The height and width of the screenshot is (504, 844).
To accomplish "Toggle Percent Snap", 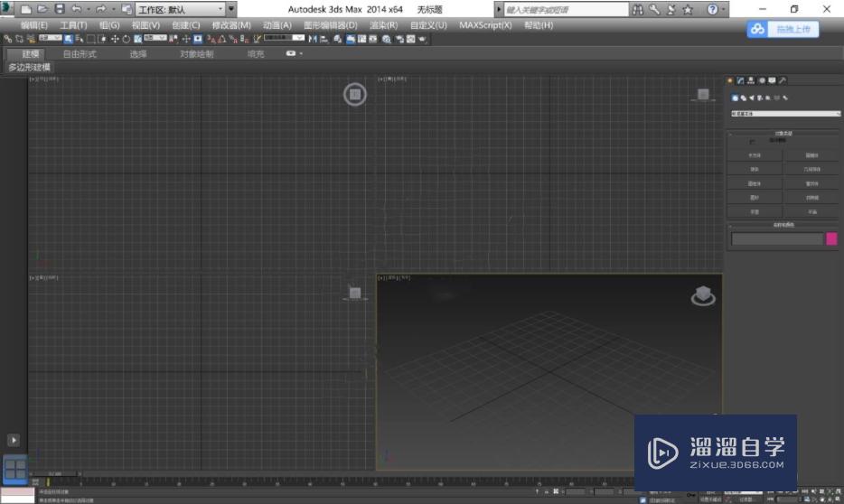I will 234,39.
